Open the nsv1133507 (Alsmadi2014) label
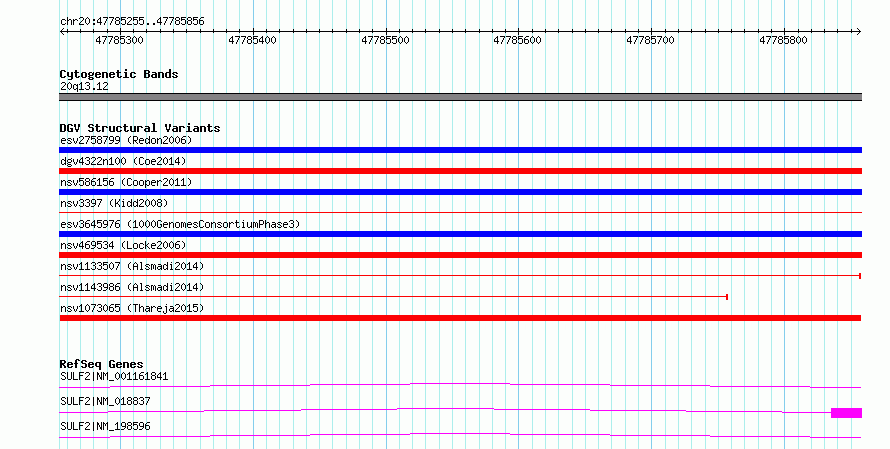Image resolution: width=890 pixels, height=449 pixels. [132, 266]
